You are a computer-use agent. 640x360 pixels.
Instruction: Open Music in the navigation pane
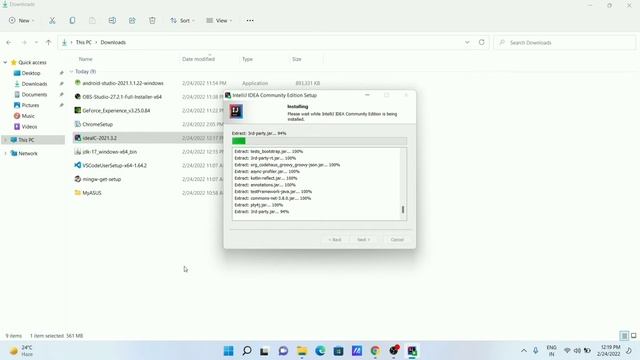[x=28, y=116]
